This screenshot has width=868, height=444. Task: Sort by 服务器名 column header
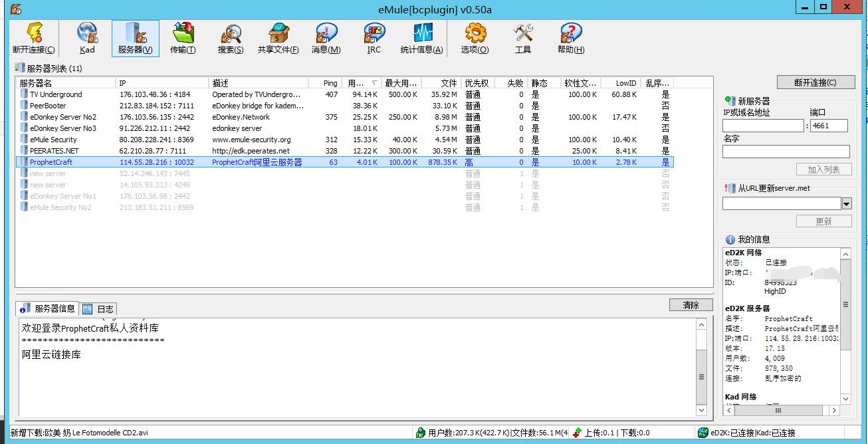click(66, 83)
